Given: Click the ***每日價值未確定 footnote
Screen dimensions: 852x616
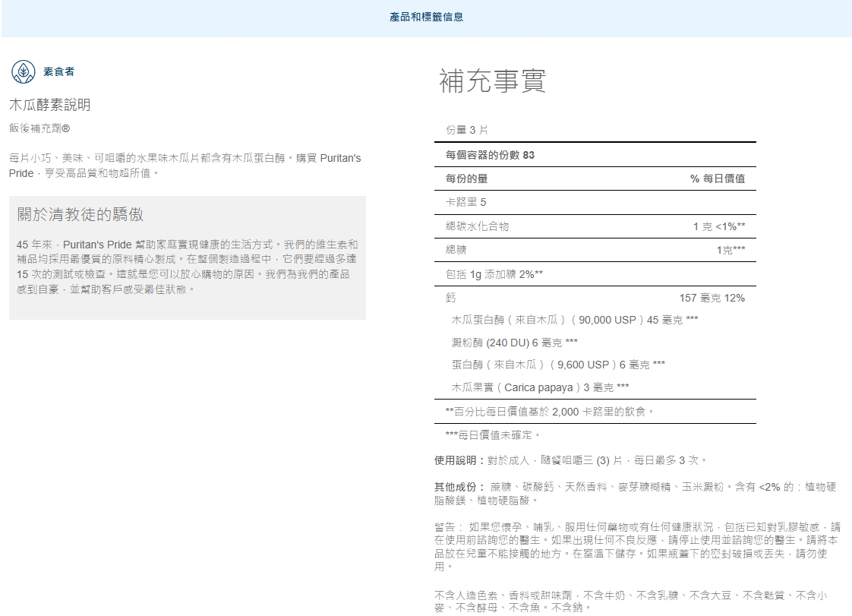Looking at the screenshot, I should click(492, 435).
